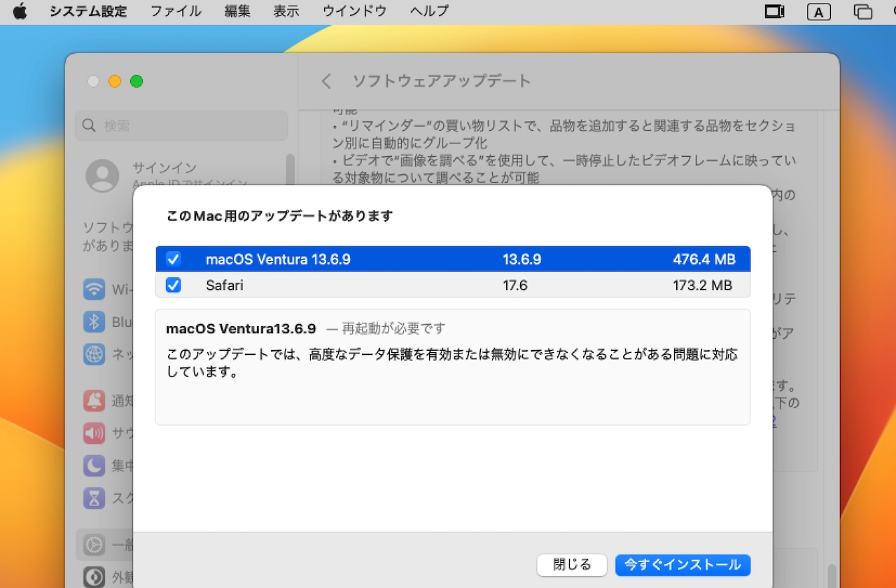This screenshot has height=588, width=896.
Task: Open the ヘルプ menu
Action: pyautogui.click(x=429, y=11)
